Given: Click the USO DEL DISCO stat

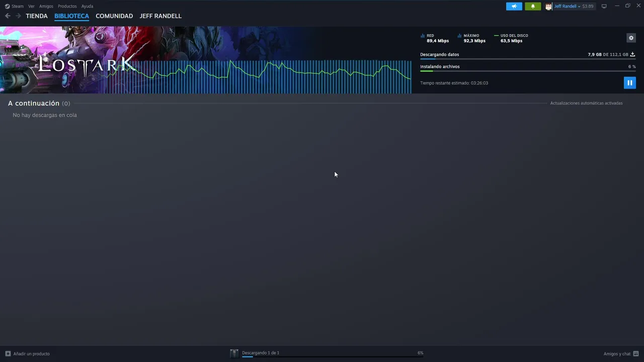Looking at the screenshot, I should pos(511,38).
